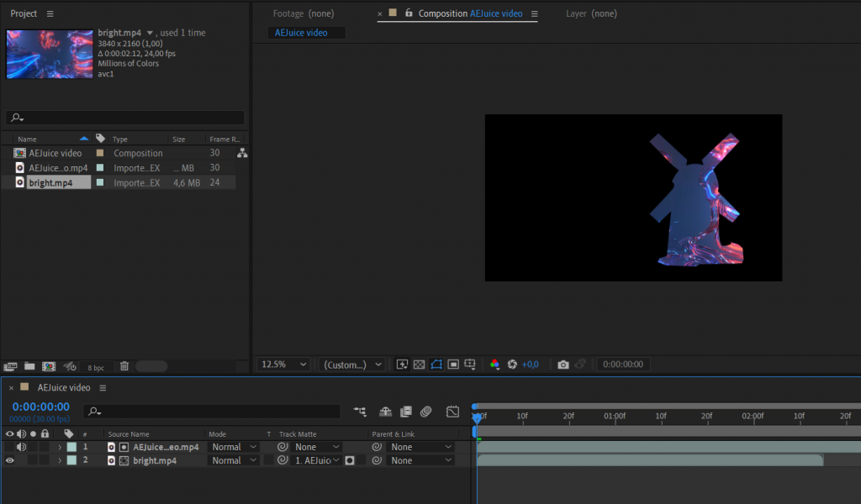Open the blend Mode dropdown for bright.mp4

click(x=233, y=459)
